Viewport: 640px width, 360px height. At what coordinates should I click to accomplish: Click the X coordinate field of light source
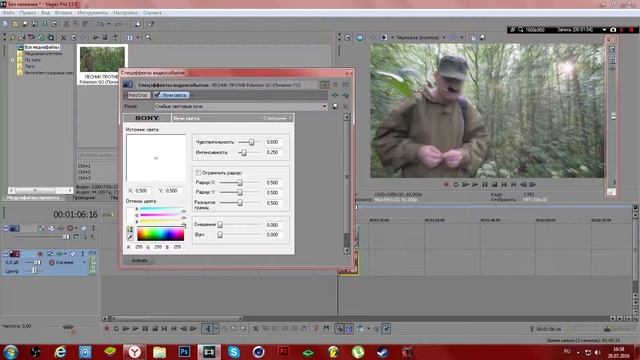[142, 191]
